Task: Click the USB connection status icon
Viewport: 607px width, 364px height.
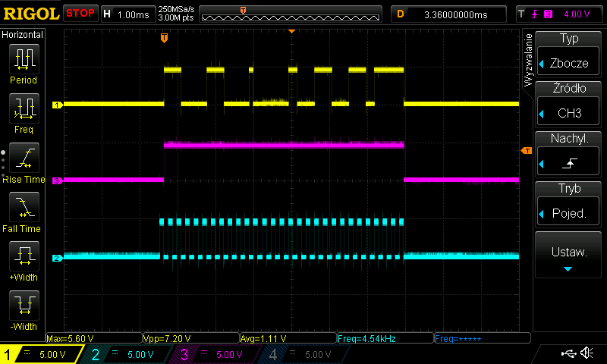Action: (x=568, y=353)
